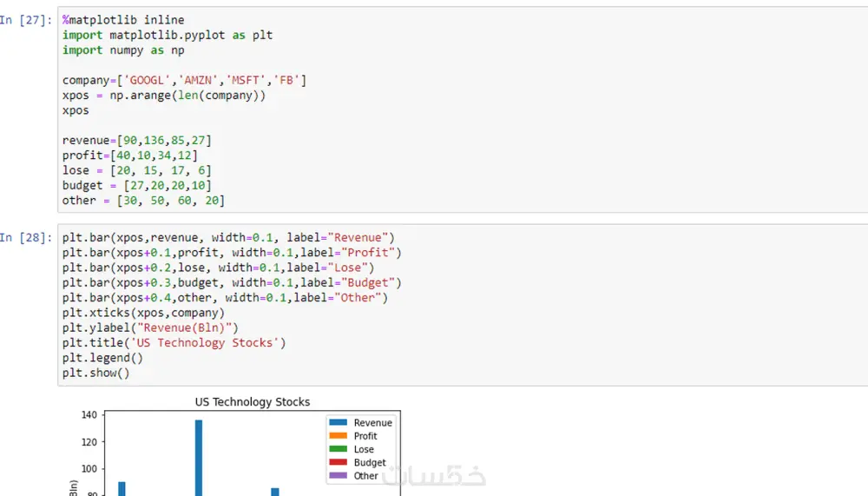Click the company list definition line

[184, 81]
